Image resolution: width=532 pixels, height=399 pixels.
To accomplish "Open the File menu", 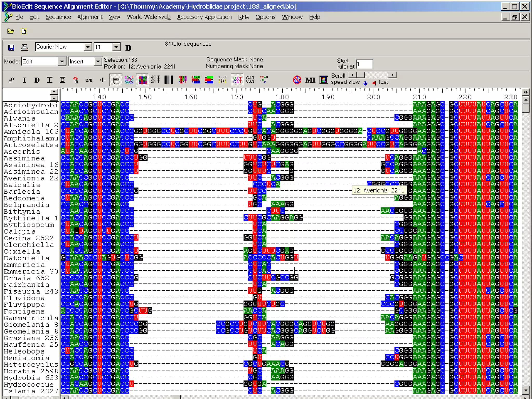I will coord(19,17).
